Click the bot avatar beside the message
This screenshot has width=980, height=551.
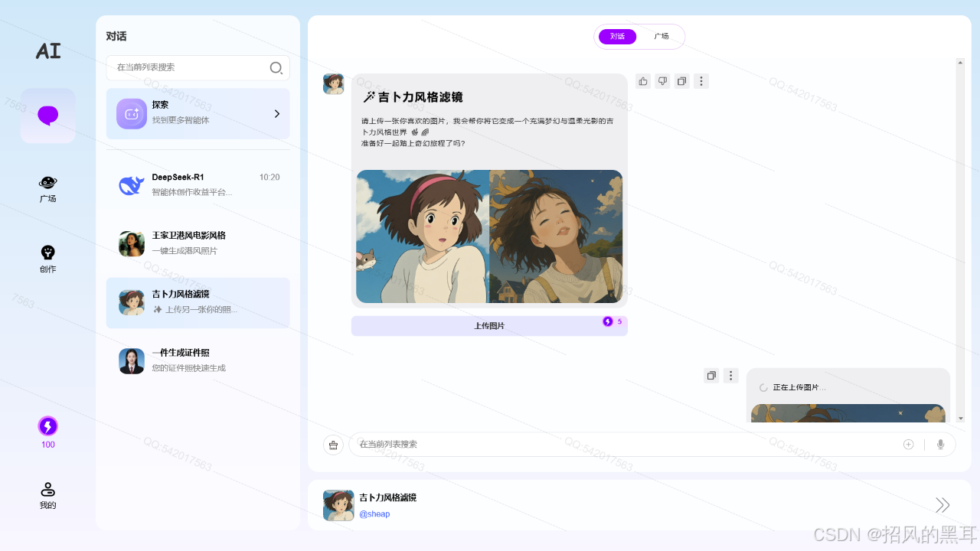tap(333, 84)
